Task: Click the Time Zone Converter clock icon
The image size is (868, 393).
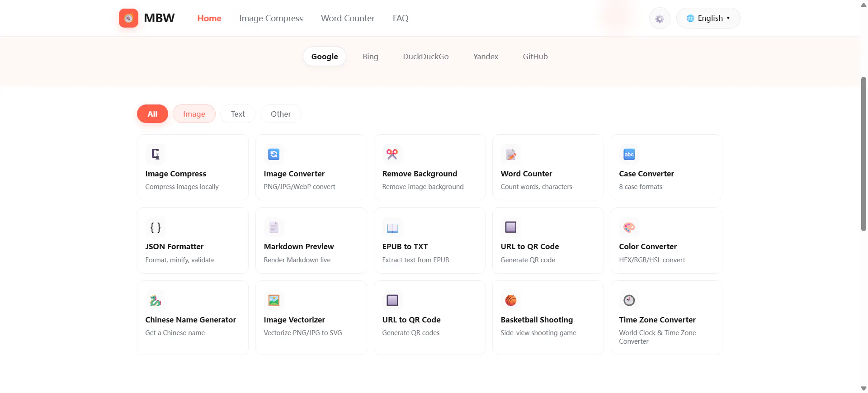Action: (x=629, y=300)
